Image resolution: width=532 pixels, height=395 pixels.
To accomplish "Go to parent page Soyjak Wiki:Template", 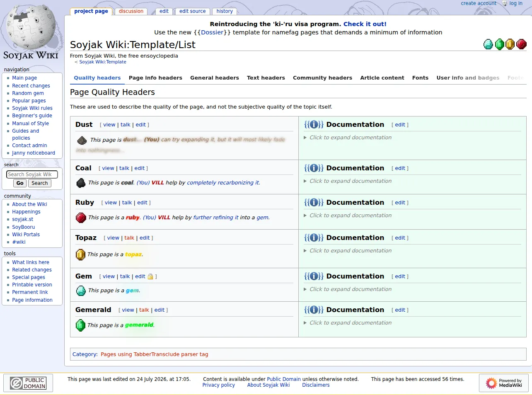I will pos(103,62).
